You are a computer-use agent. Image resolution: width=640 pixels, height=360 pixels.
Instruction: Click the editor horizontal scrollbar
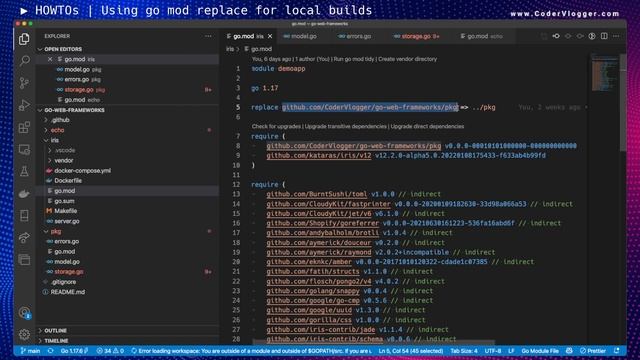373,342
